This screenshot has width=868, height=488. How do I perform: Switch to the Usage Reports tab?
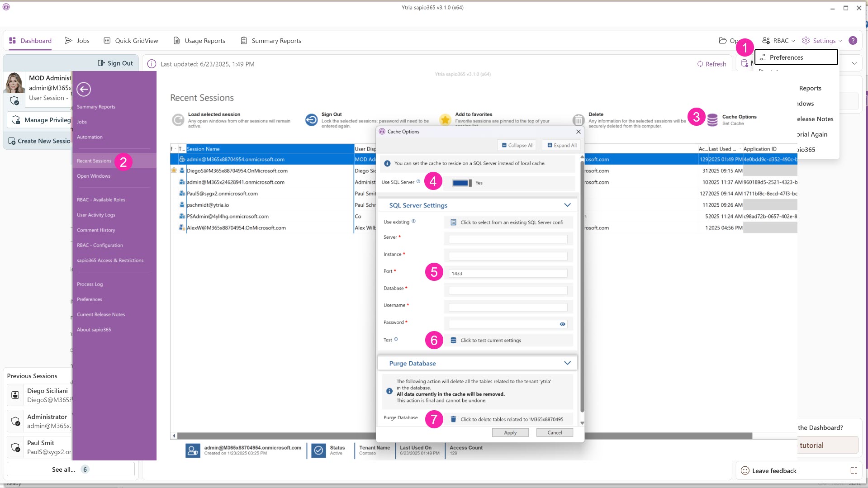[199, 41]
